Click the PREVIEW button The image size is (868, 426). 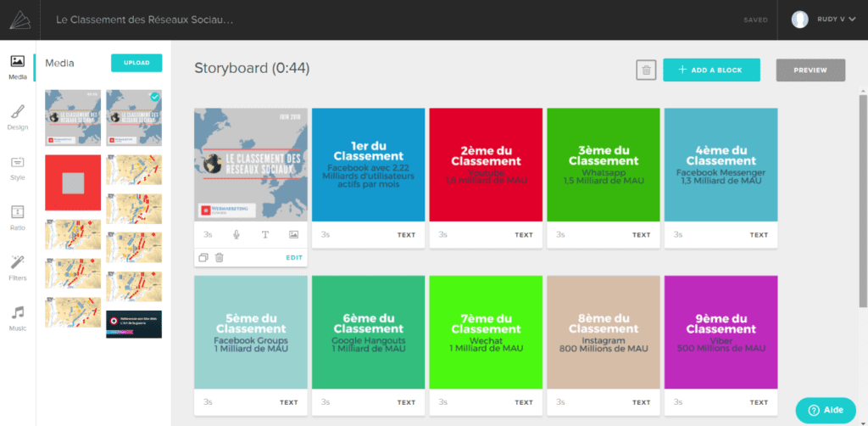pos(810,70)
